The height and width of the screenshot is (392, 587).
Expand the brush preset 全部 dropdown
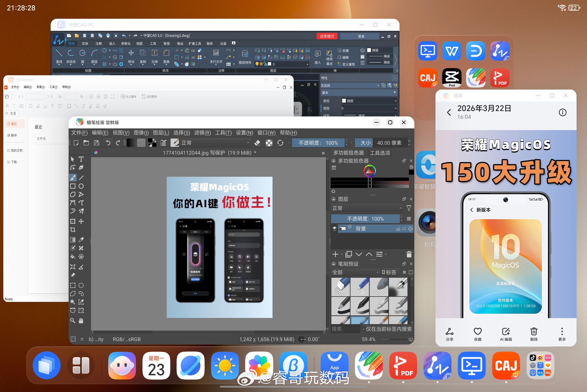click(355, 272)
